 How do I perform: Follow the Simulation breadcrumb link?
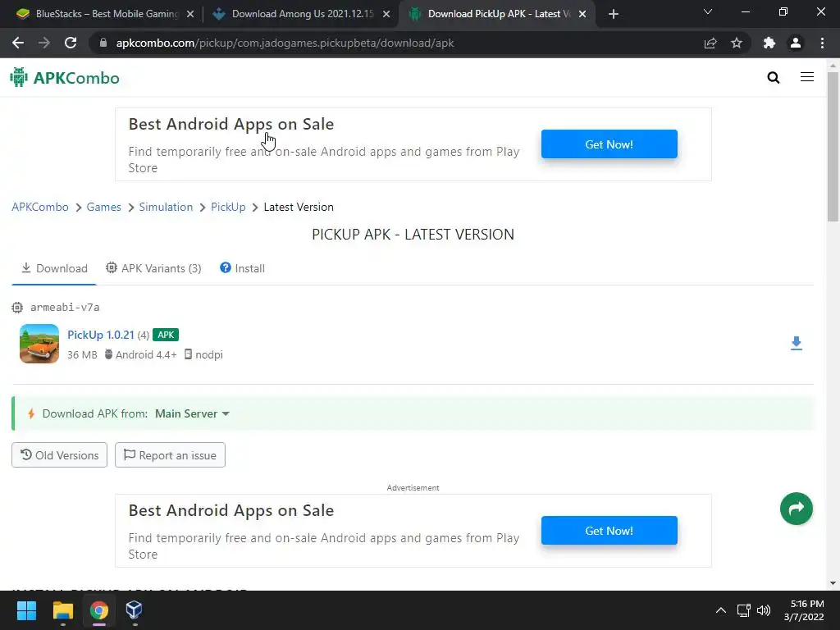click(166, 207)
